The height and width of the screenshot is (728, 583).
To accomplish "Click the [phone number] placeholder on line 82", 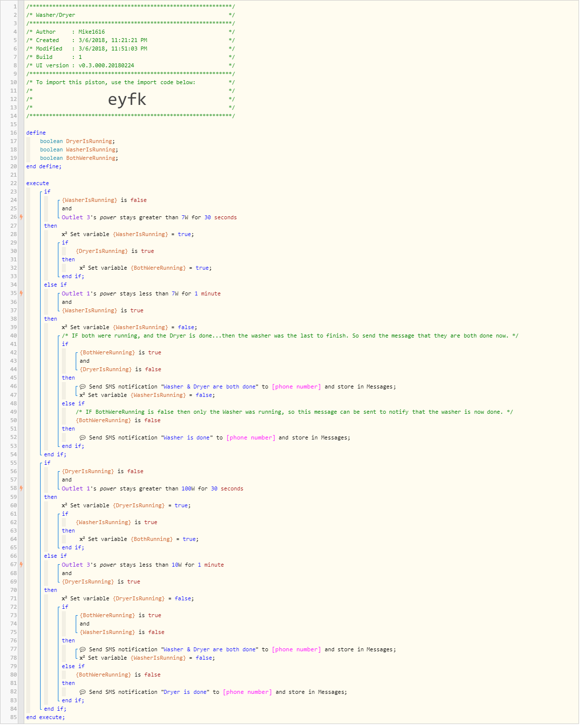I will click(247, 692).
